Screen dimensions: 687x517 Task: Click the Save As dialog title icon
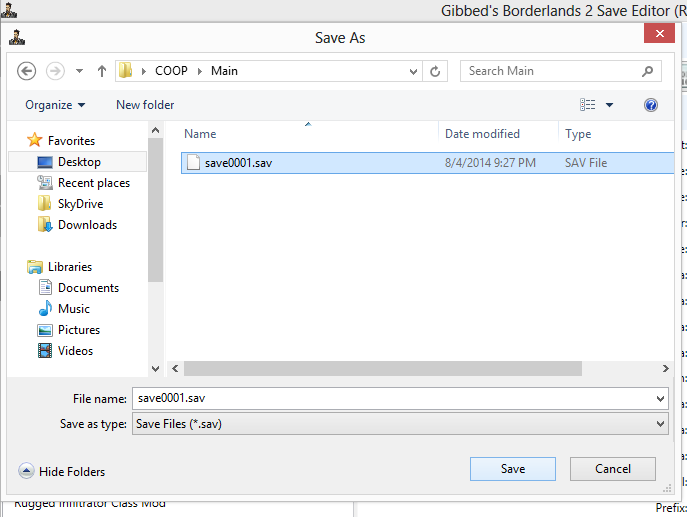(17, 37)
